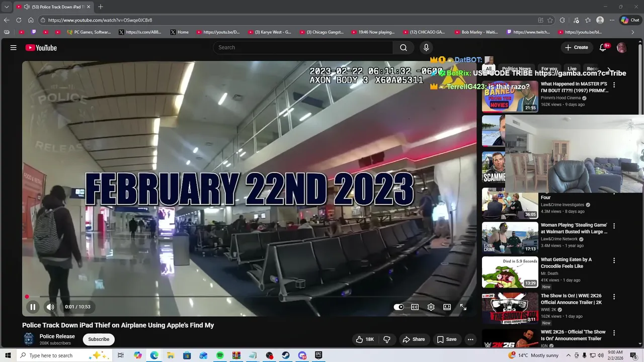This screenshot has width=644, height=362.
Task: Reload the page with the refresh icon
Action: tap(19, 20)
